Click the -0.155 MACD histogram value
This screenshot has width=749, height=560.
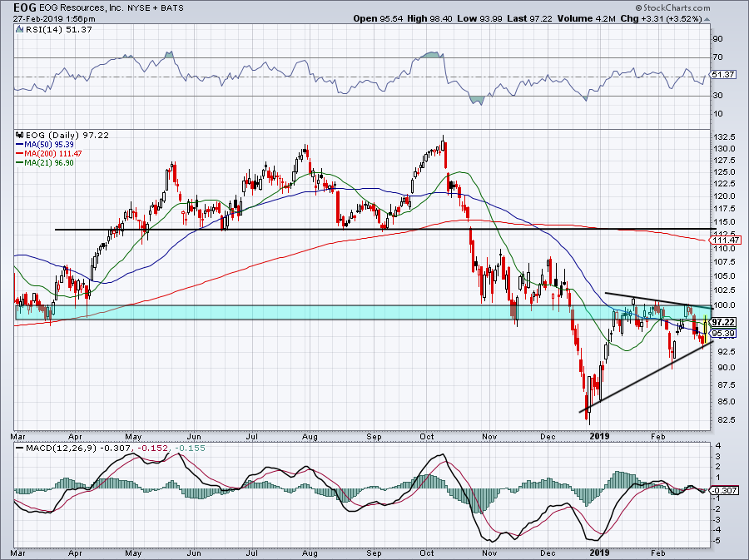point(190,448)
